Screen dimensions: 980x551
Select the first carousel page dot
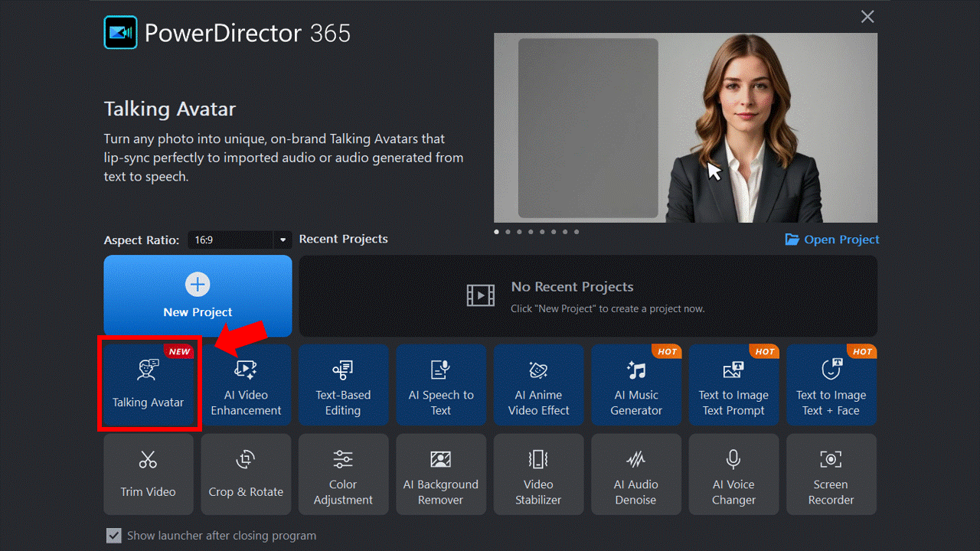click(x=496, y=231)
